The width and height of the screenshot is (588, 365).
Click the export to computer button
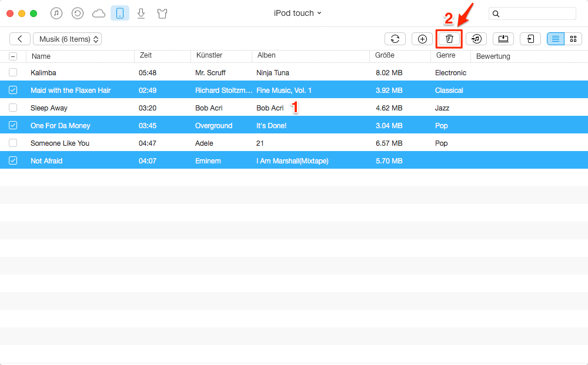point(503,39)
